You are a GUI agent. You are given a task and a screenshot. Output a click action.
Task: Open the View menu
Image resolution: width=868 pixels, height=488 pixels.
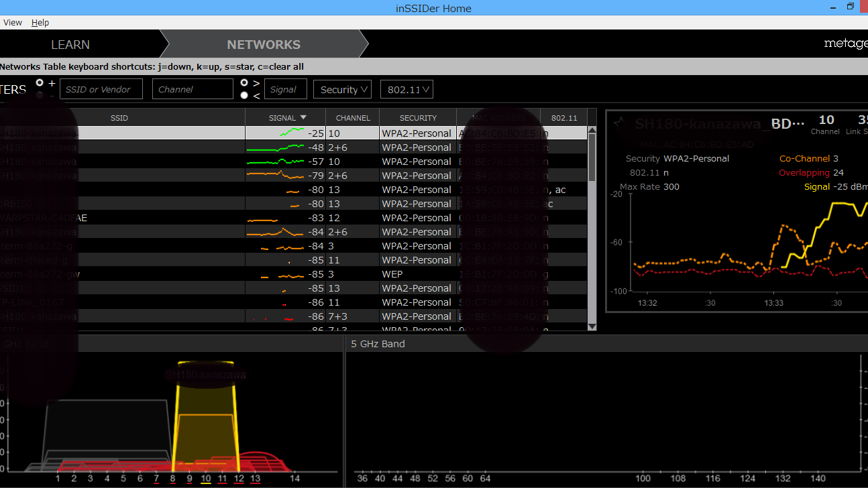point(12,22)
